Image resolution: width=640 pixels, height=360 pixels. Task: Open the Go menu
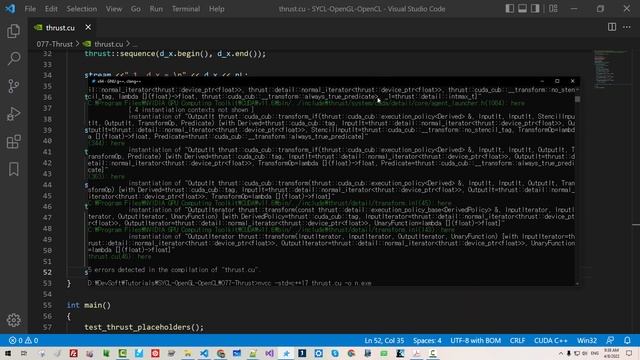click(136, 9)
